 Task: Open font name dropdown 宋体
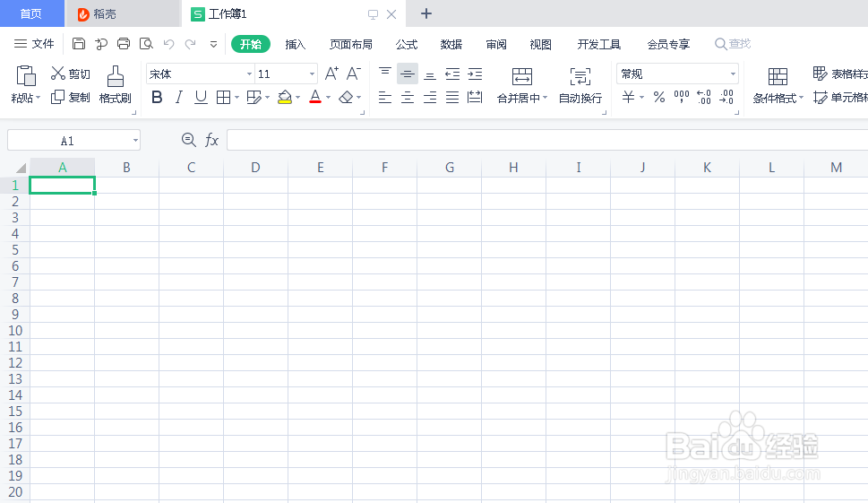tap(249, 74)
